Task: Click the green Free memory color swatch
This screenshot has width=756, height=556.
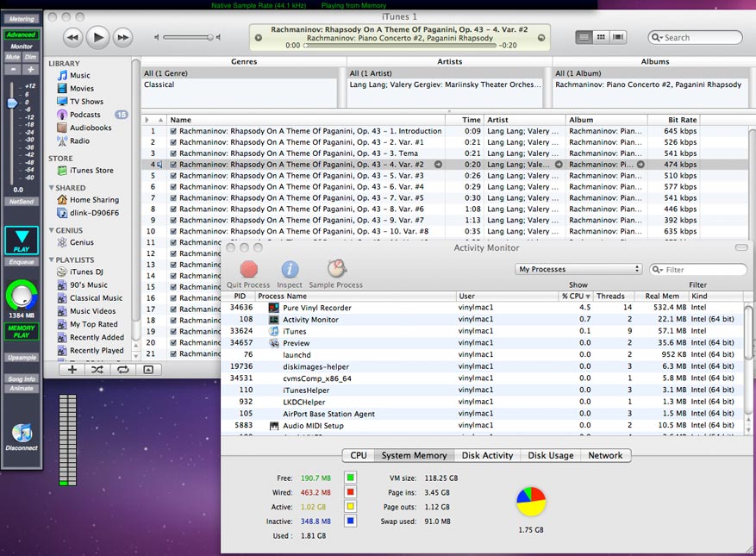Action: tap(351, 478)
